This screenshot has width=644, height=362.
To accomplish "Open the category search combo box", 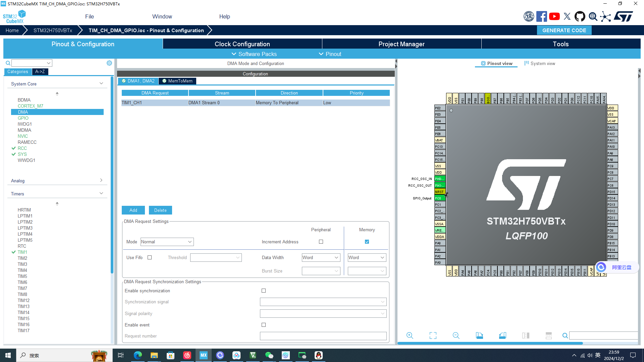I will pos(32,63).
